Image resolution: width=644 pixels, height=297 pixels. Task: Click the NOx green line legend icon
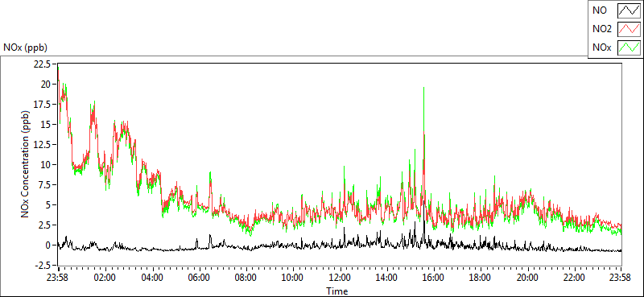click(x=630, y=47)
